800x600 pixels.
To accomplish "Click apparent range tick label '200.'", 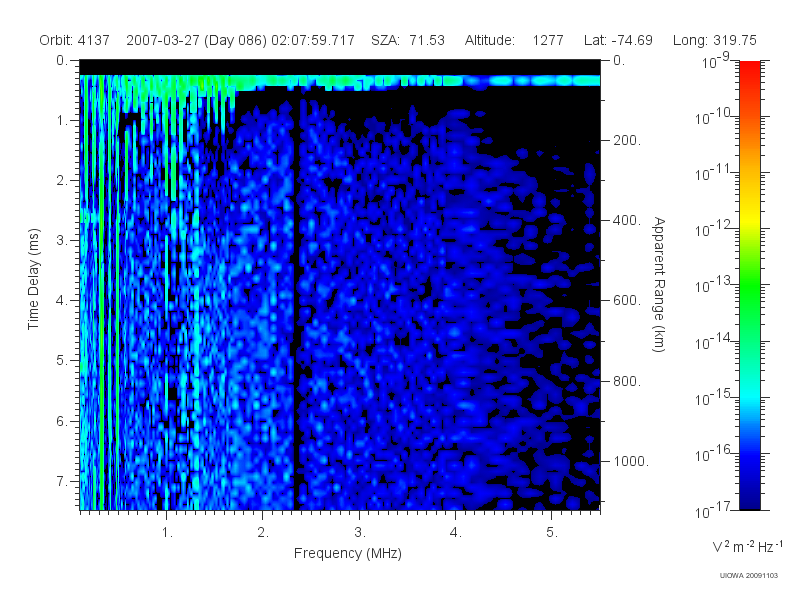I will point(627,140).
